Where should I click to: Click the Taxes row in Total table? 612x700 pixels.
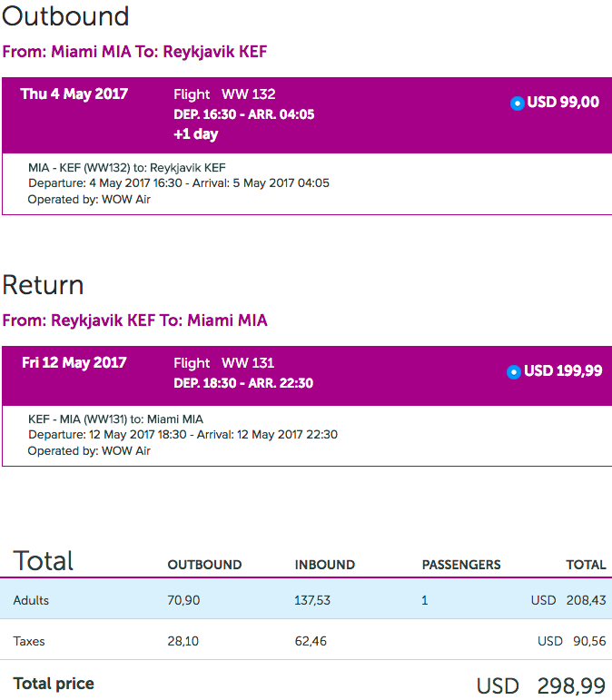[x=306, y=640]
